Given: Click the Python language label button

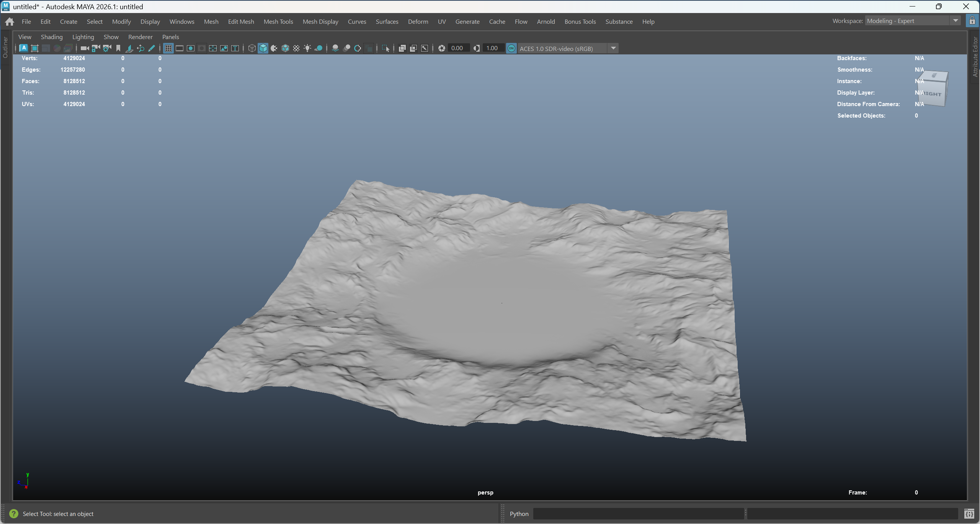Looking at the screenshot, I should coord(519,514).
